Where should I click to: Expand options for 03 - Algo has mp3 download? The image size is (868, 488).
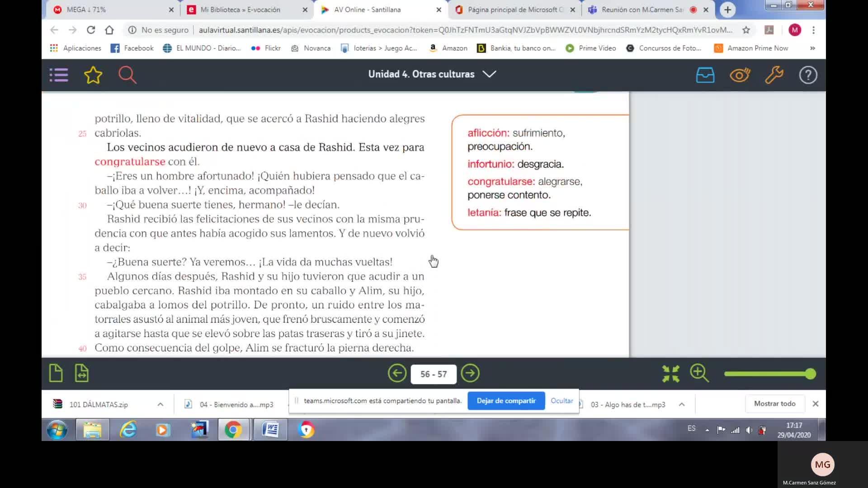pyautogui.click(x=682, y=404)
